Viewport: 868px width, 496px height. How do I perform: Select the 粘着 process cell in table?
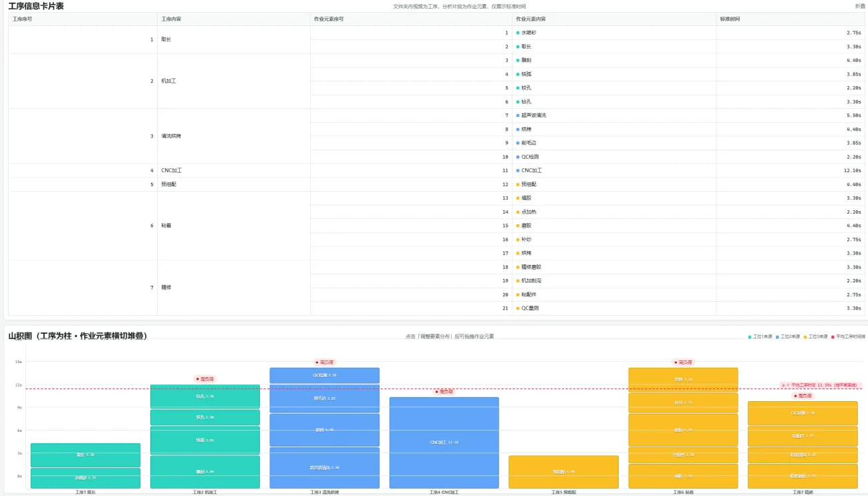[234, 226]
